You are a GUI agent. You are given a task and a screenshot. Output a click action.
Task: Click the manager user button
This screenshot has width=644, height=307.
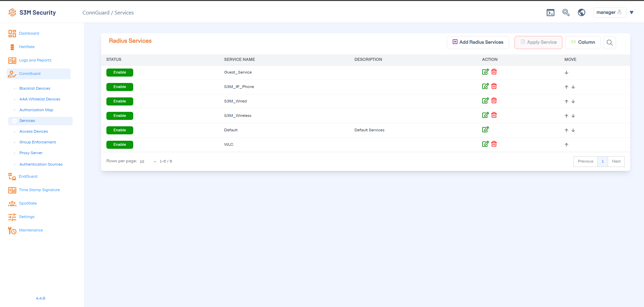(x=609, y=12)
